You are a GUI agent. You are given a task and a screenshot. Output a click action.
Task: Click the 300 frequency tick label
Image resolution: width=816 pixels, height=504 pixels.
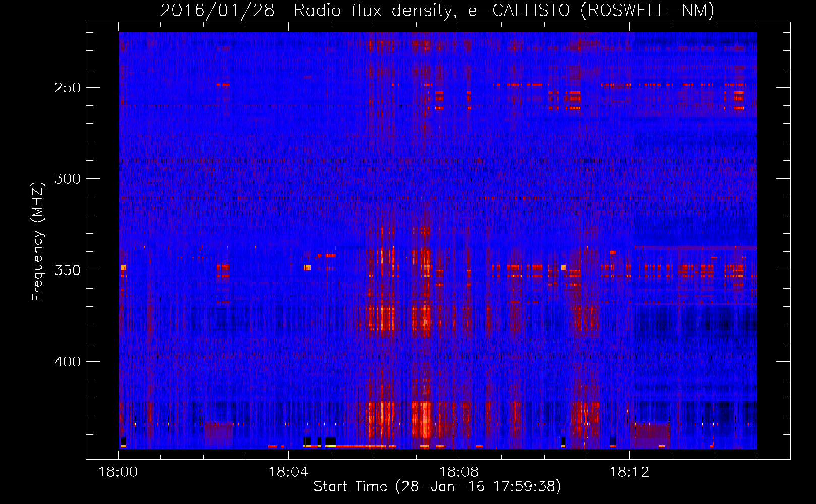pos(68,179)
